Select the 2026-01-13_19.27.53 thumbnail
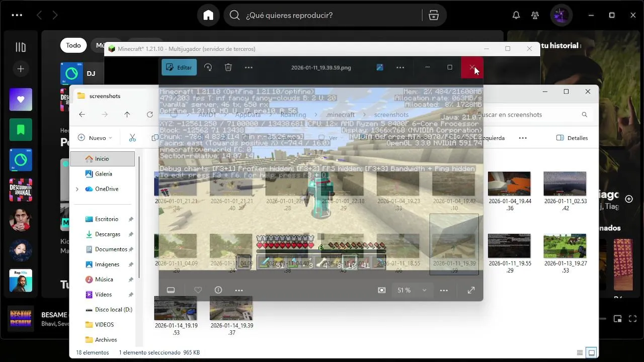Viewport: 644px width, 362px height. click(565, 246)
